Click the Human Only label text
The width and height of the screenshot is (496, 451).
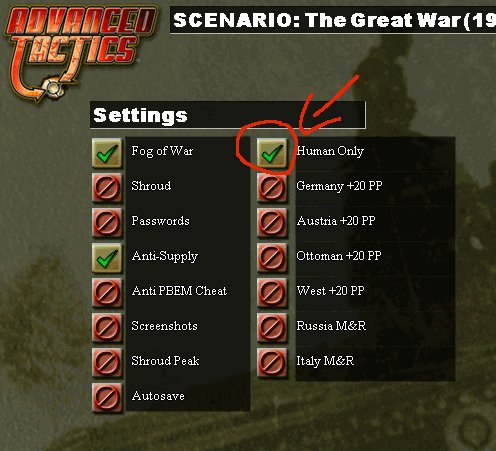[330, 151]
